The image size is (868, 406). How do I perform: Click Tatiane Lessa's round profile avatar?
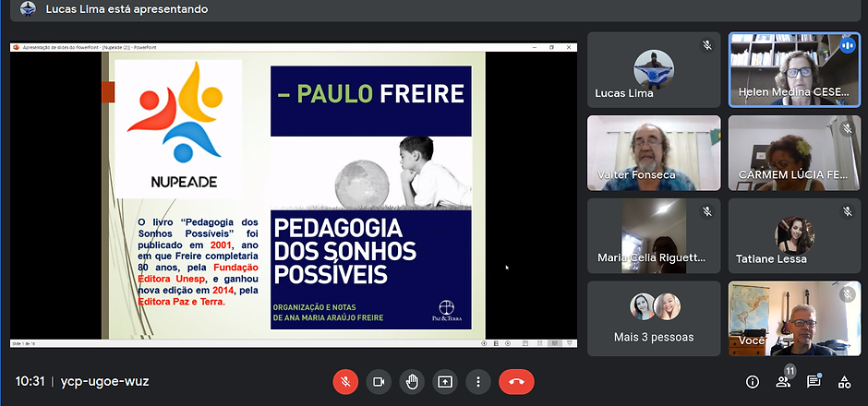(x=794, y=235)
